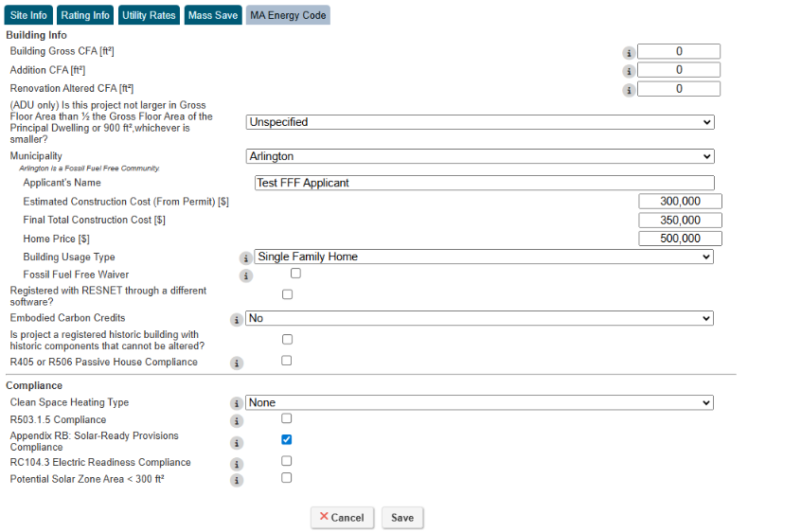Image resolution: width=801 pixels, height=532 pixels.
Task: Switch to the Utility Rates tab
Action: (149, 15)
